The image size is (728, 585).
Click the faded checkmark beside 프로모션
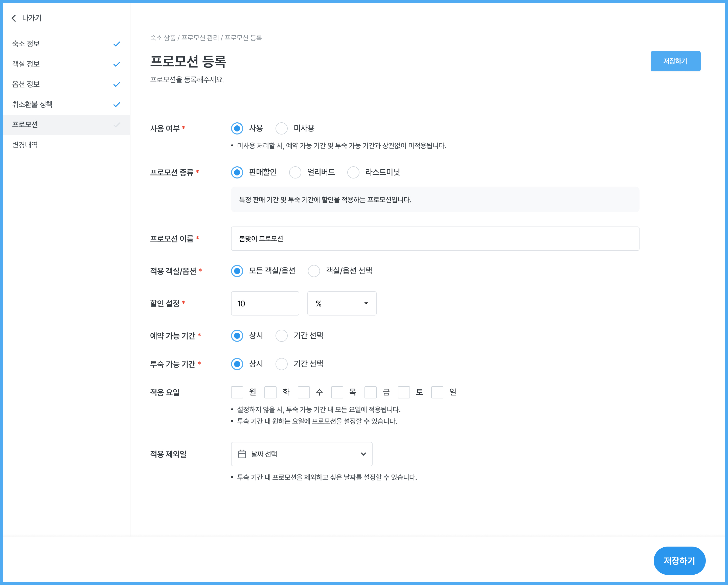click(117, 125)
